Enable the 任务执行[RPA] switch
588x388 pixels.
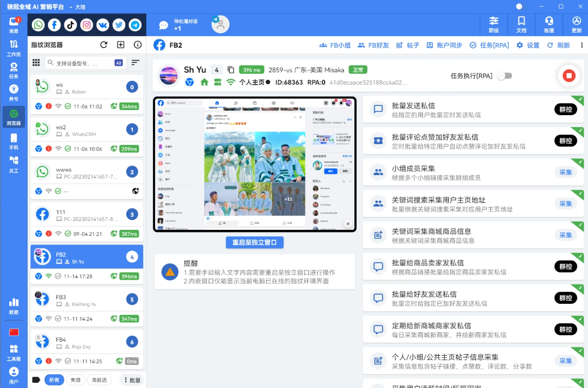coord(504,75)
